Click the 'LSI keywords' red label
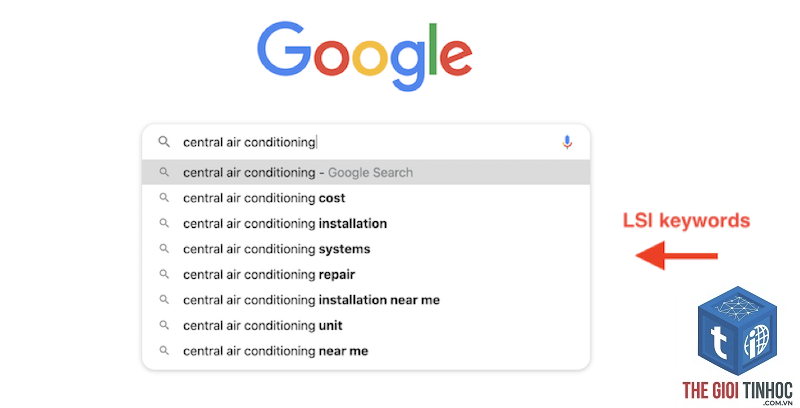 coord(686,220)
